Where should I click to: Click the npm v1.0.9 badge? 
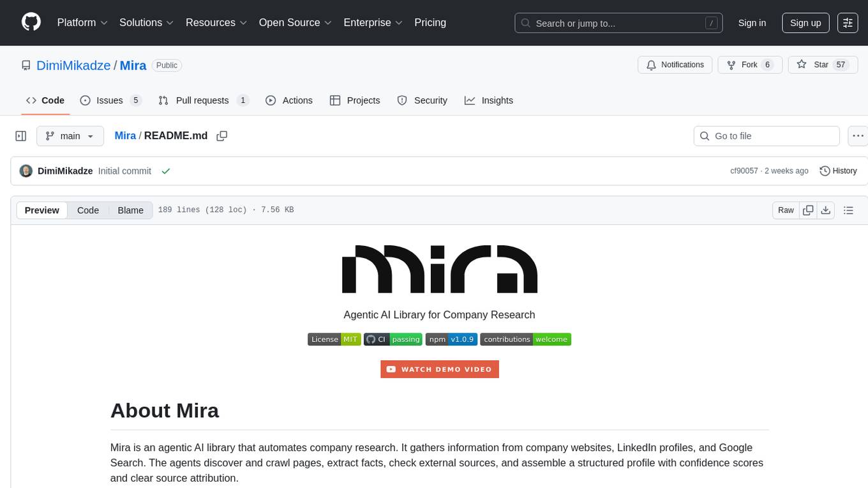click(451, 339)
